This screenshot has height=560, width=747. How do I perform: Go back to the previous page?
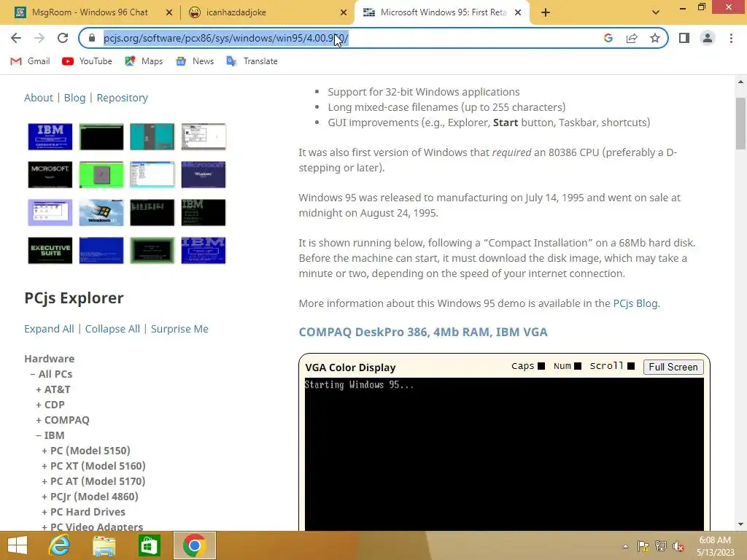[16, 38]
